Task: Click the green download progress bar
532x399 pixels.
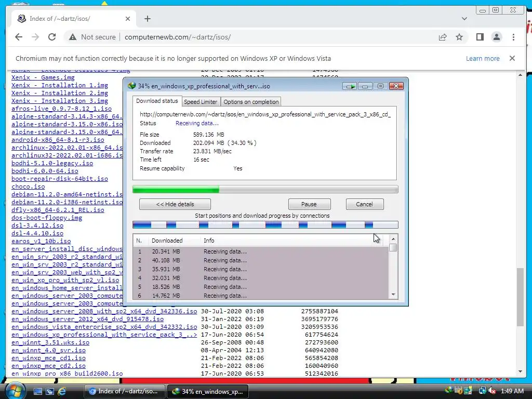Action: [x=265, y=189]
